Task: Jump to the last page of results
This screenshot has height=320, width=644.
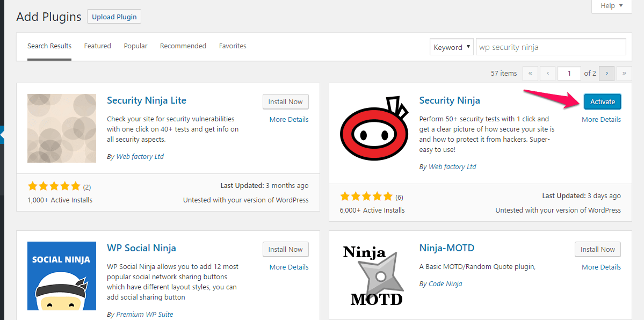Action: click(624, 74)
